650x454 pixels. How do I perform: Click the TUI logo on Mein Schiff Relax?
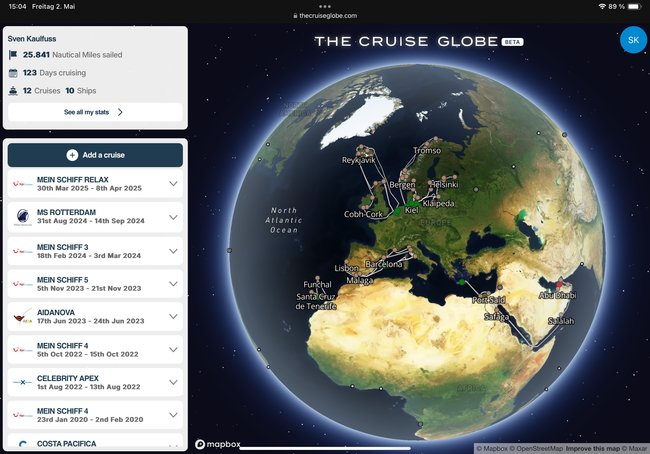[x=22, y=184]
